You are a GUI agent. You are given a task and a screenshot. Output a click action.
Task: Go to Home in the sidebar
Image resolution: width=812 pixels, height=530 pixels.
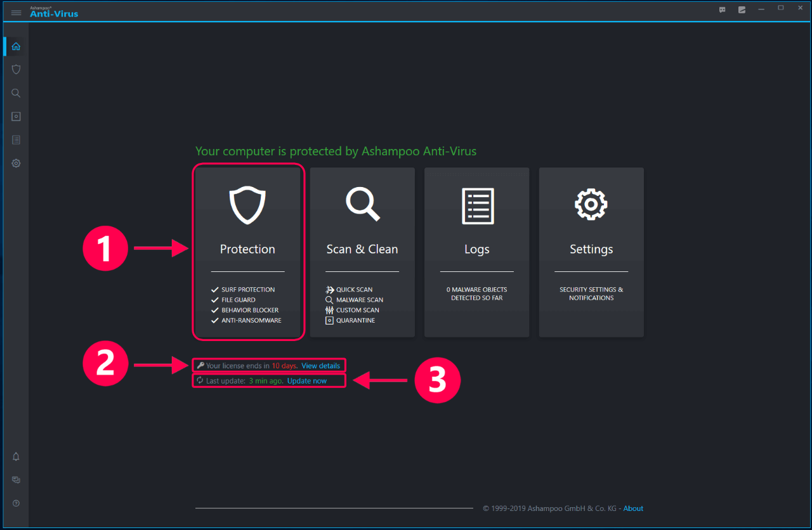click(x=16, y=46)
